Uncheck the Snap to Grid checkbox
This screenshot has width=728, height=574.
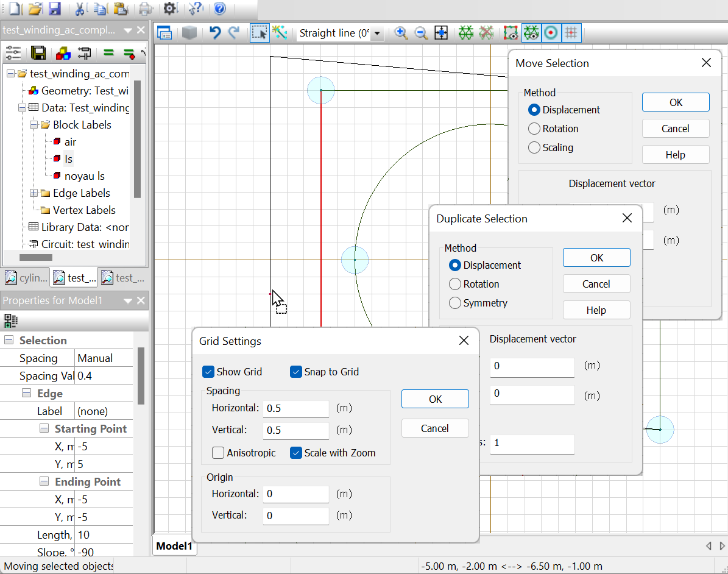coord(296,372)
